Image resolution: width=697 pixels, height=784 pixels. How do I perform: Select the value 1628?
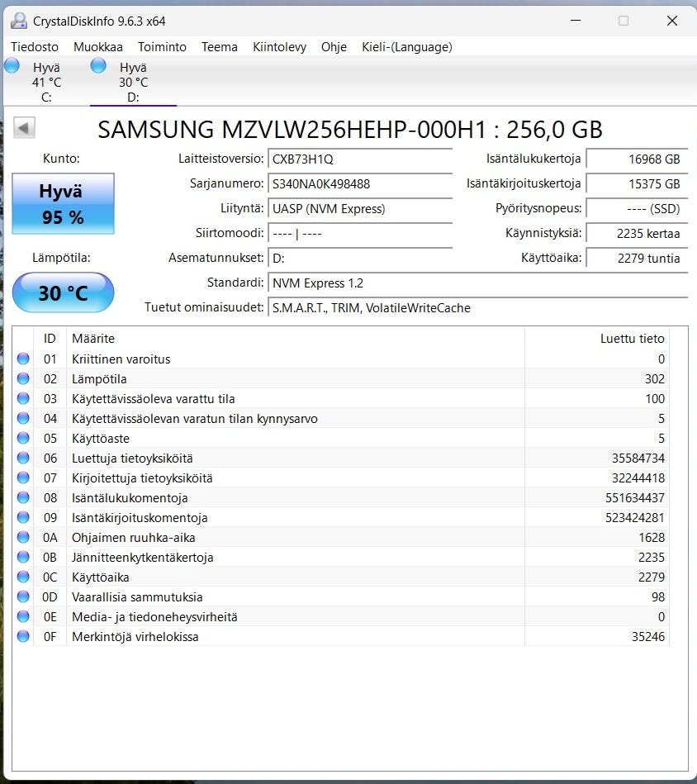tap(652, 538)
